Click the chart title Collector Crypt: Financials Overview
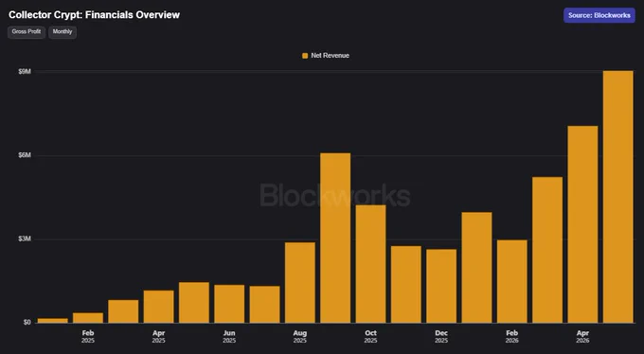 pyautogui.click(x=94, y=15)
